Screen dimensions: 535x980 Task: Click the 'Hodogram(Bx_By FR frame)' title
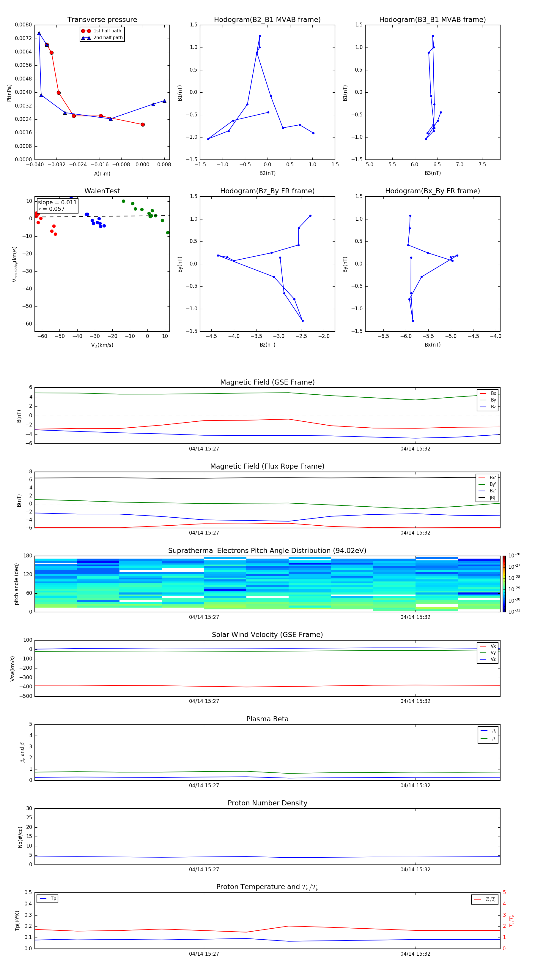432,191
